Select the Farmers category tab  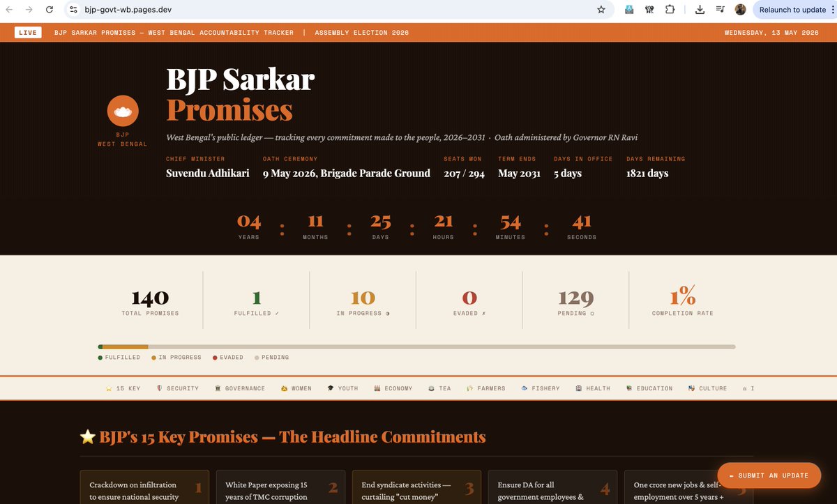pyautogui.click(x=485, y=388)
